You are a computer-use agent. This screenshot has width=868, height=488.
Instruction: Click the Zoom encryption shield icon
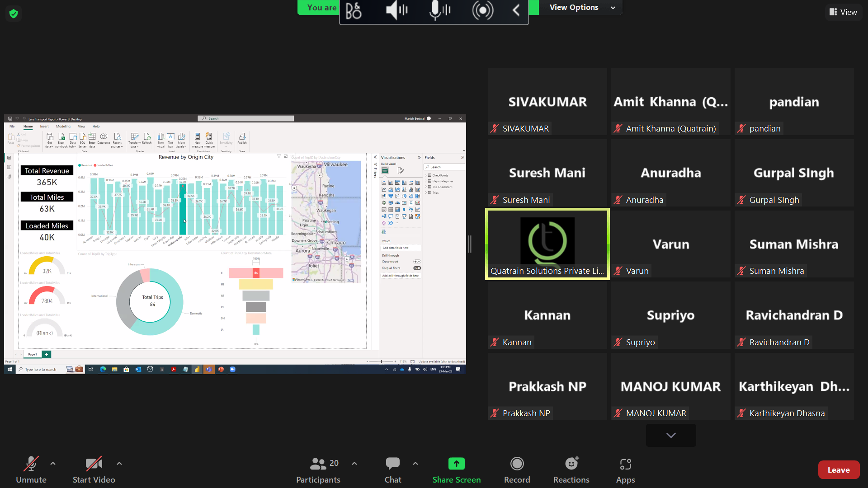click(14, 14)
